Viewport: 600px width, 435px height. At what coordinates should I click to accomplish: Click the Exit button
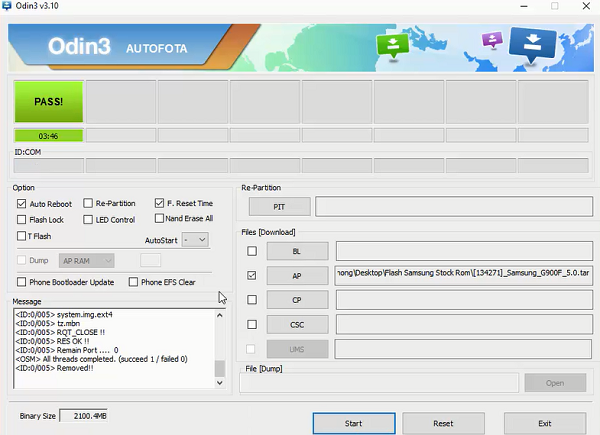(x=545, y=423)
